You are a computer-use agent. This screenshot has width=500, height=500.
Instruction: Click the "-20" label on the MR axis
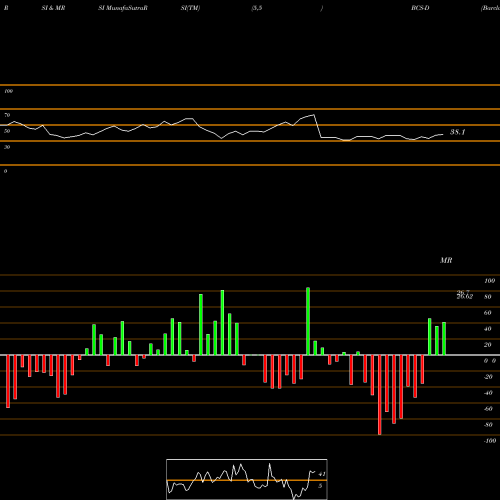488,377
